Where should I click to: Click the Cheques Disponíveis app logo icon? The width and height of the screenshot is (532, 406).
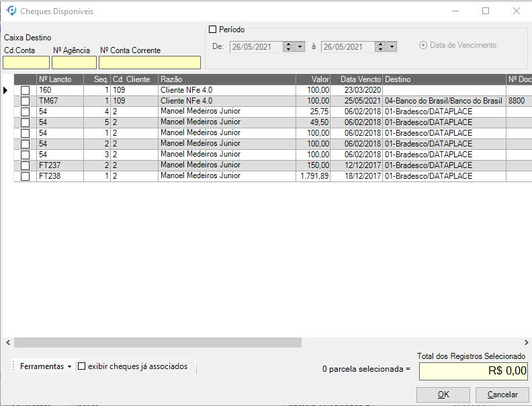[11, 11]
